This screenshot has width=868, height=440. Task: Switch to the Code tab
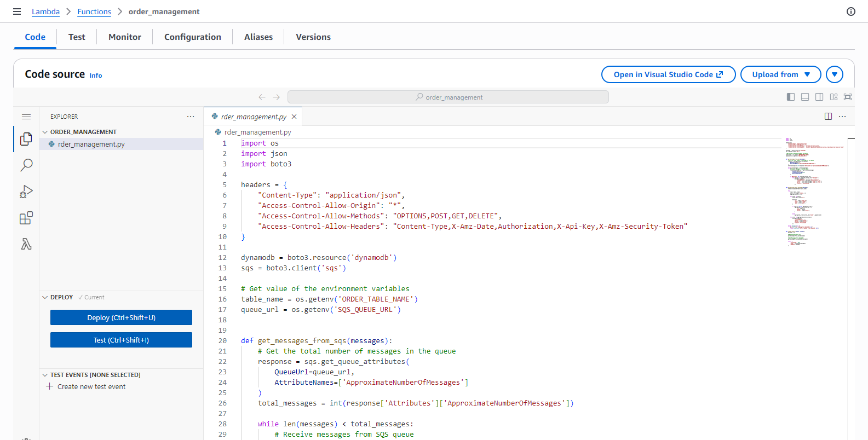coord(35,37)
